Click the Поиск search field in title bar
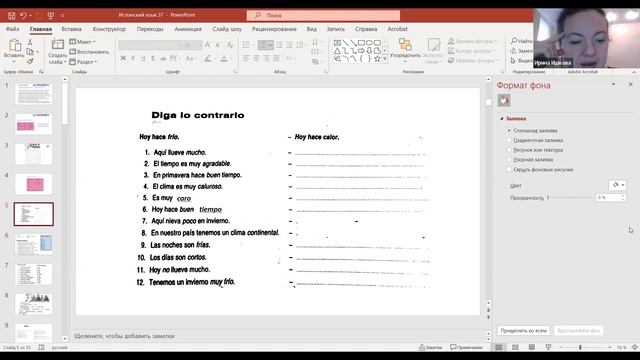Image resolution: width=640 pixels, height=360 pixels. coord(323,16)
